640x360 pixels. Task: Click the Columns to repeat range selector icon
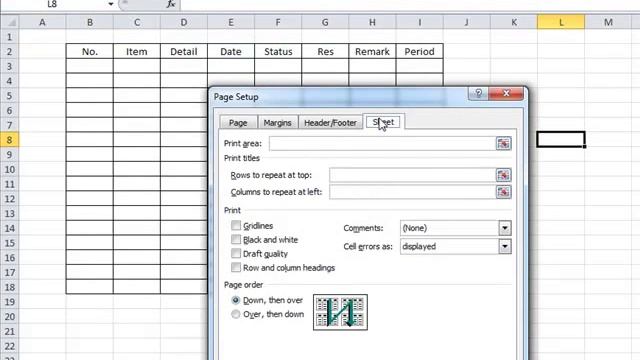(503, 192)
